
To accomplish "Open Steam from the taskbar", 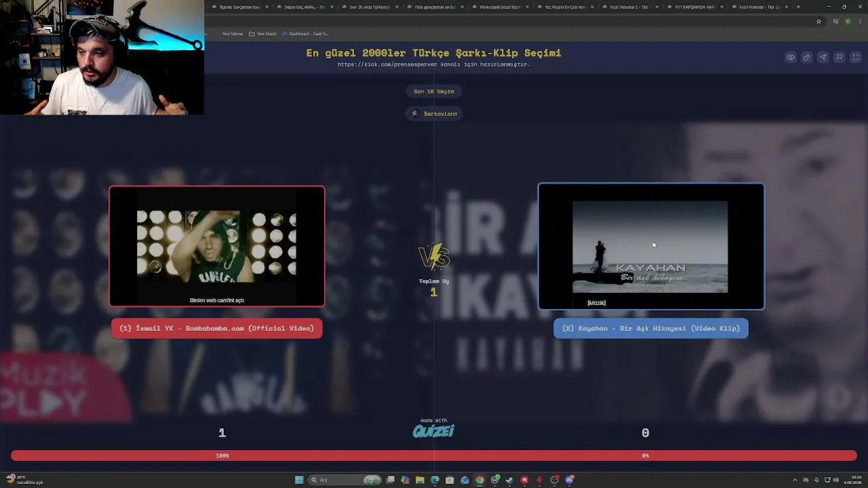I will coord(509,480).
